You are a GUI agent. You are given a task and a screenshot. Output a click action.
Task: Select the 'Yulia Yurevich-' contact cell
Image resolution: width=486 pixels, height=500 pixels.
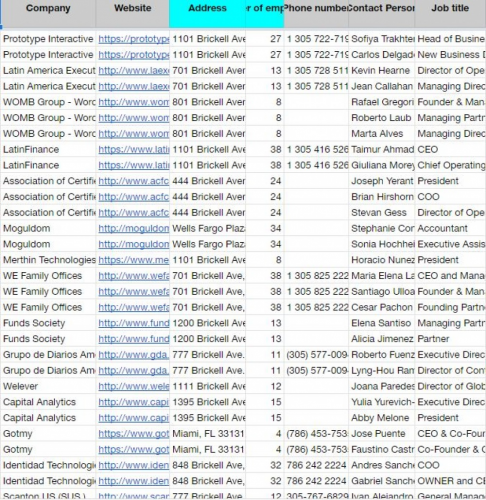pos(382,402)
